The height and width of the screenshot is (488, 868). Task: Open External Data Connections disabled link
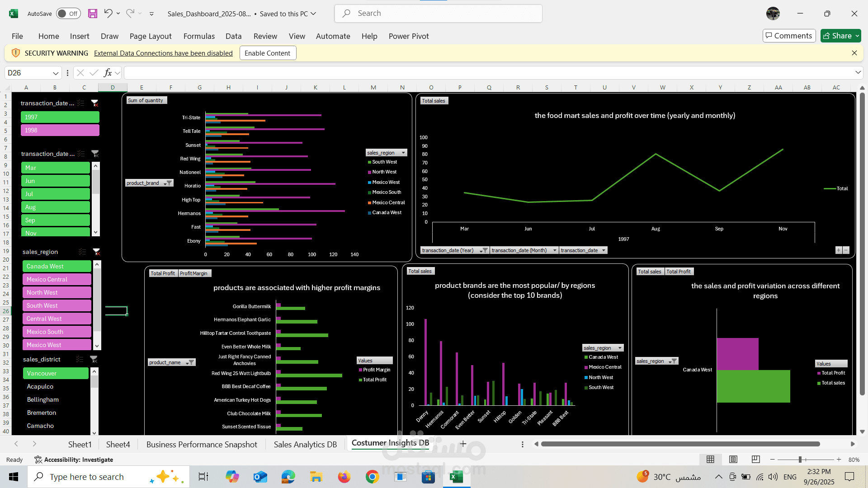point(163,53)
